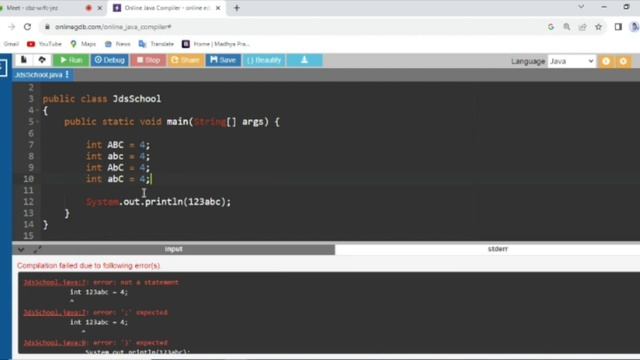The image size is (640, 360).
Task: Open the YouTube bookmark
Action: (44, 44)
